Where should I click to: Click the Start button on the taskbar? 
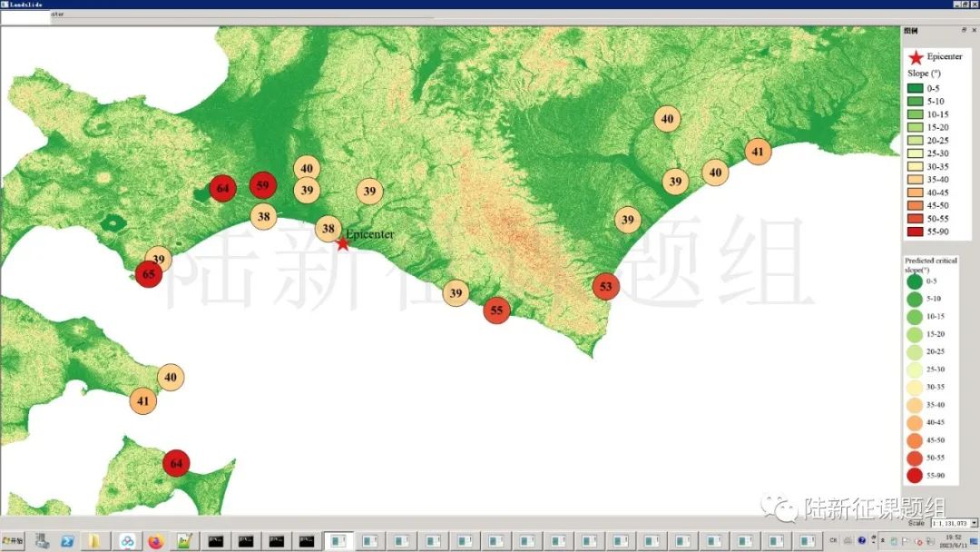14,541
